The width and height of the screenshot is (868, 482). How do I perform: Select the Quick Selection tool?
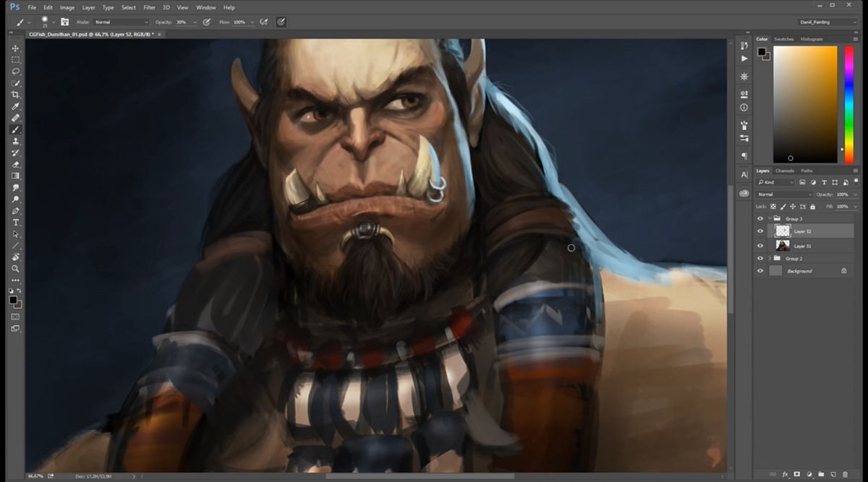16,83
